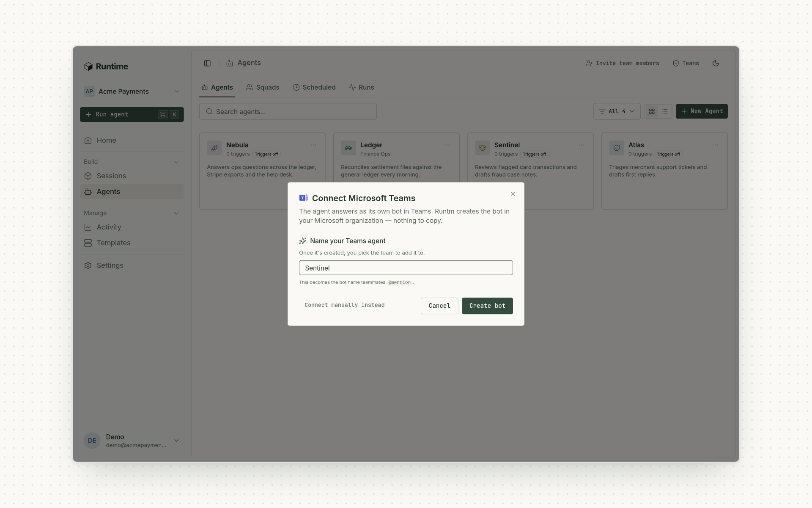Click the Atlas agent avatar icon
This screenshot has width=812, height=508.
616,148
